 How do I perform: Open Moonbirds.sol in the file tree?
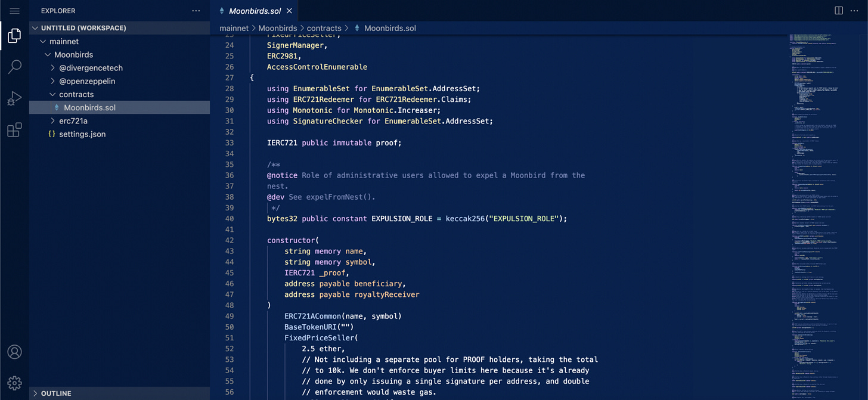[119, 108]
